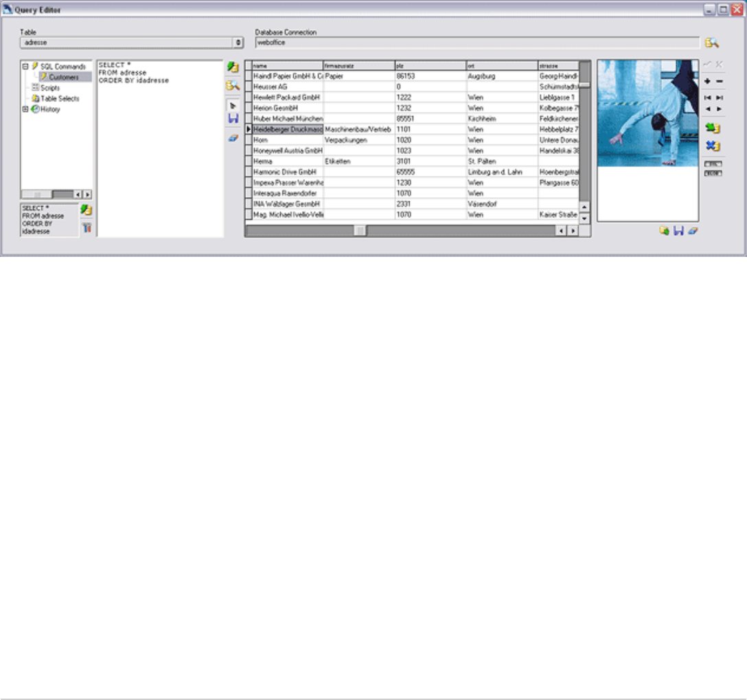747x700 pixels.
Task: Collapse the SQL Commands tree node
Action: click(25, 67)
